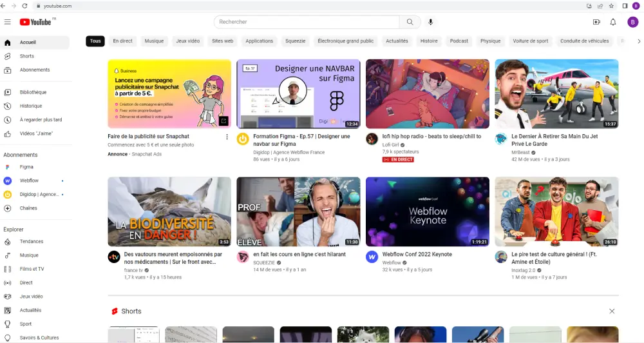Screen dimensions: 644x343
Task: Click the YouTube logo
Action: coord(35,22)
